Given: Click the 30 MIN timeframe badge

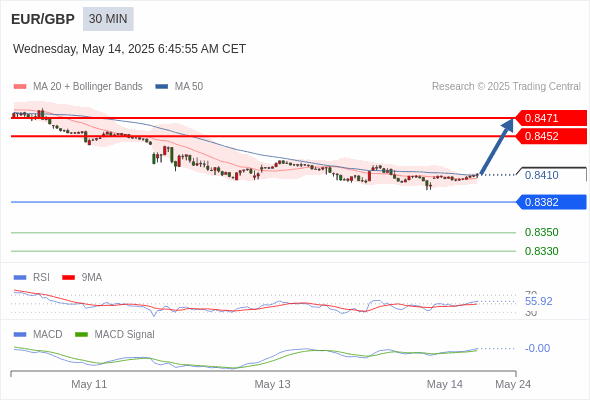Looking at the screenshot, I should [x=108, y=19].
